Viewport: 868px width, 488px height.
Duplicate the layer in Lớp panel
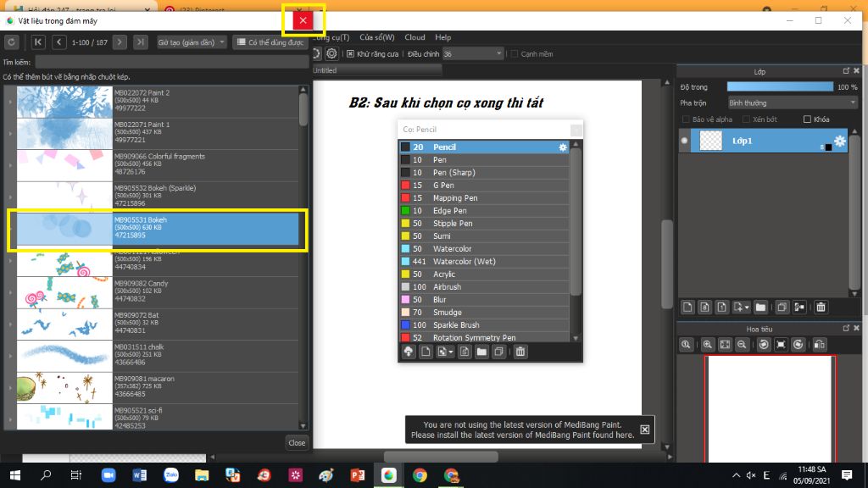pos(782,307)
